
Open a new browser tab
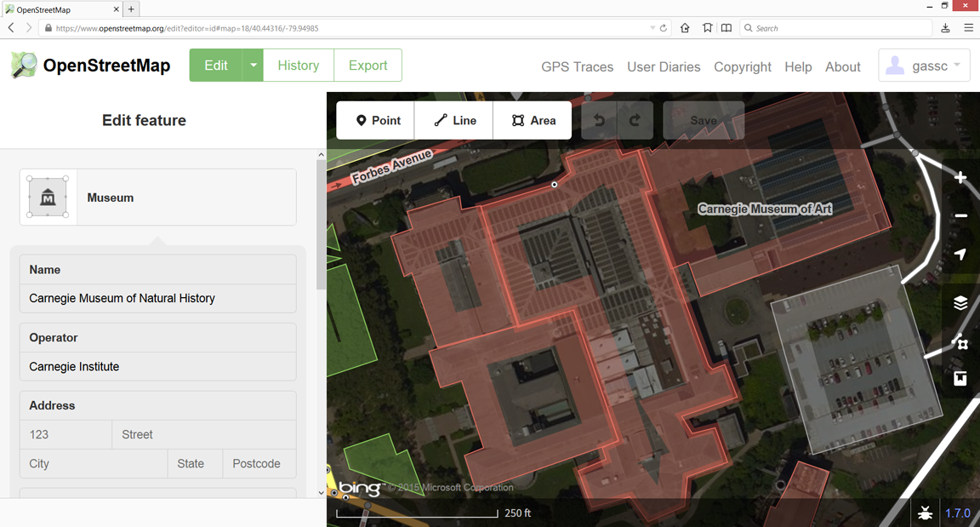131,9
